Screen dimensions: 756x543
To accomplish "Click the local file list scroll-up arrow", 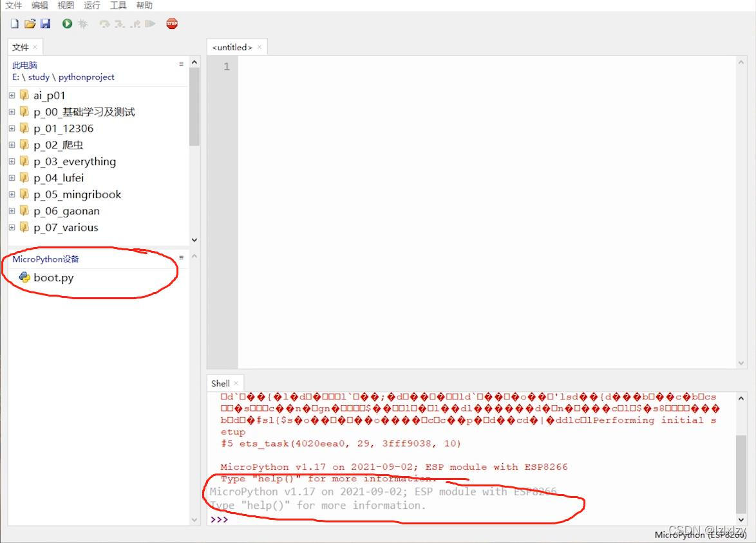I will coord(194,62).
